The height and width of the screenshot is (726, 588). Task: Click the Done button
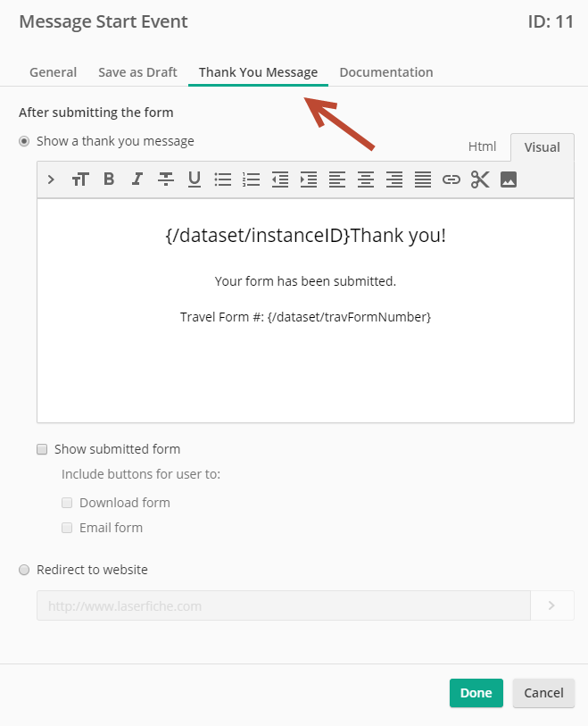(476, 693)
